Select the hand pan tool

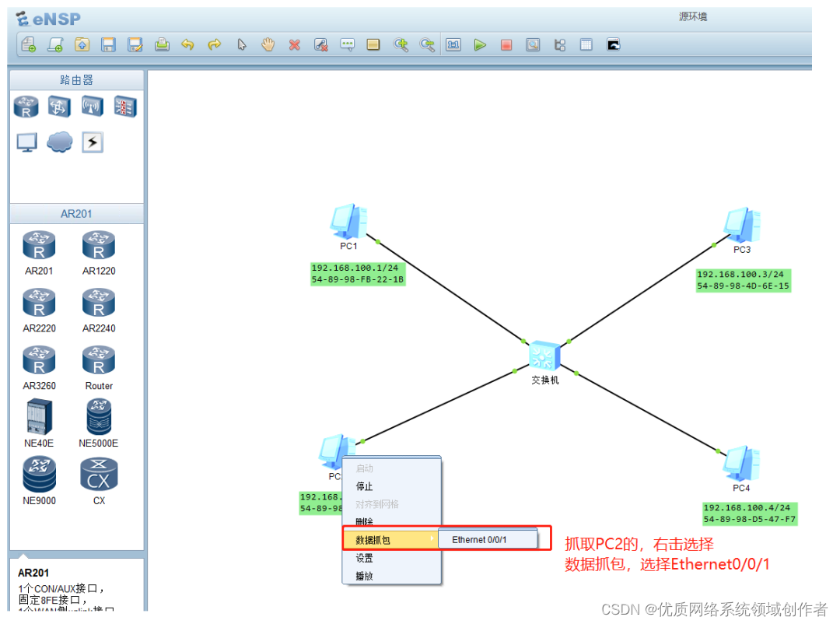click(x=268, y=44)
